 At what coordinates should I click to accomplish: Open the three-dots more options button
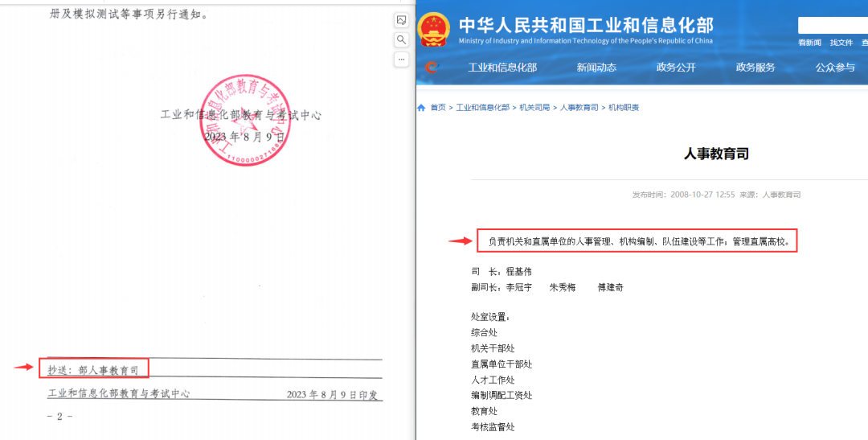point(401,60)
